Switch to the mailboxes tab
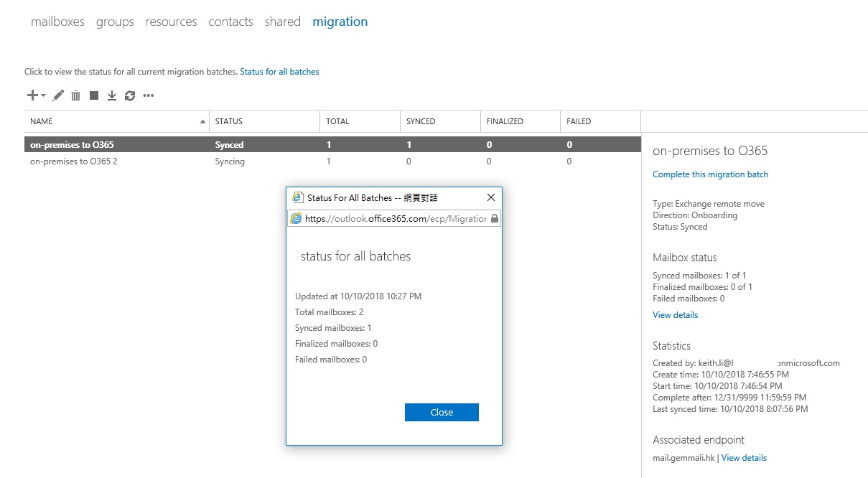 [57, 22]
